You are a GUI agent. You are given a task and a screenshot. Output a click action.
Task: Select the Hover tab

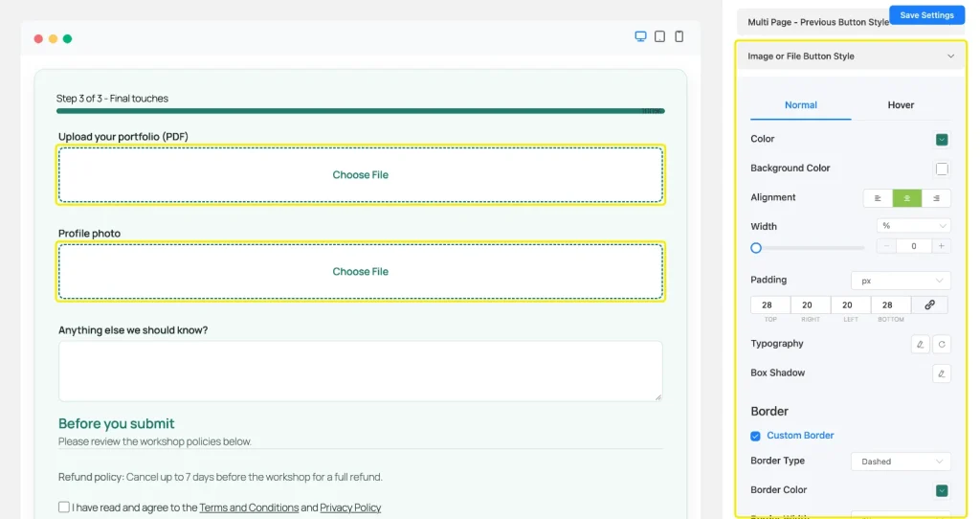click(901, 105)
